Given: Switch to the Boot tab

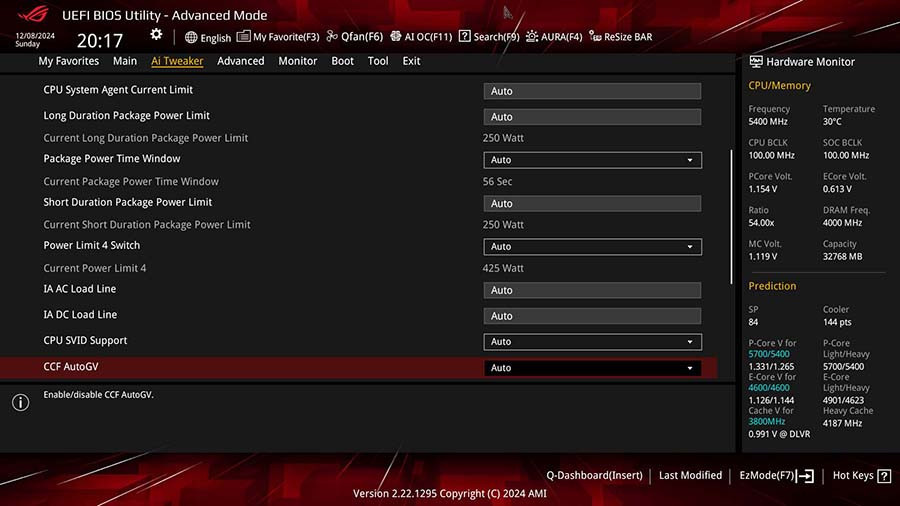Looking at the screenshot, I should pos(342,61).
